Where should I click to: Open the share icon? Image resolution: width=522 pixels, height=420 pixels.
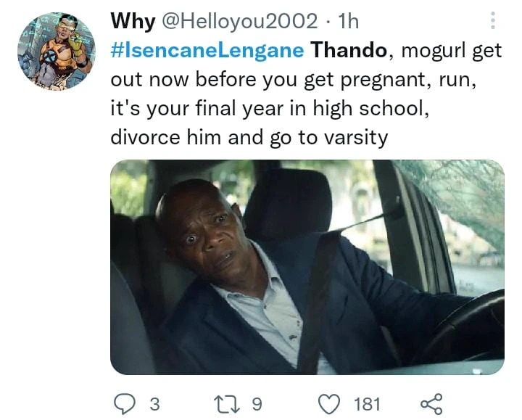431,404
